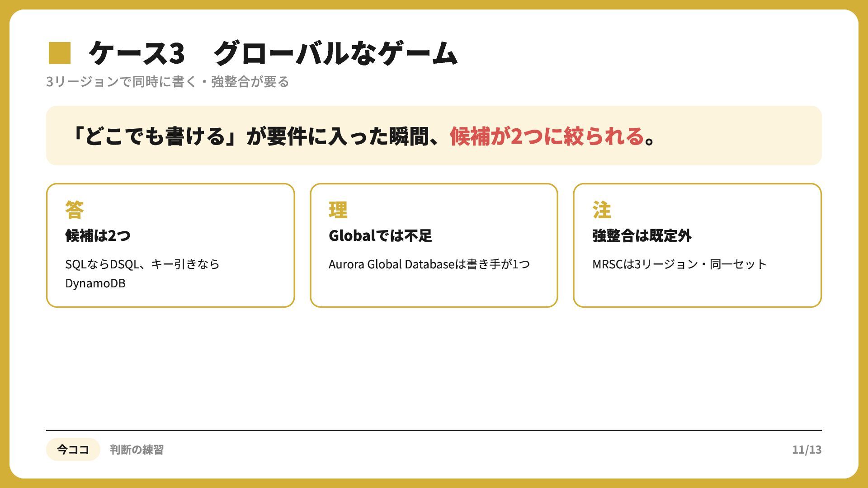Click the 注 glyph in the third card

click(602, 210)
